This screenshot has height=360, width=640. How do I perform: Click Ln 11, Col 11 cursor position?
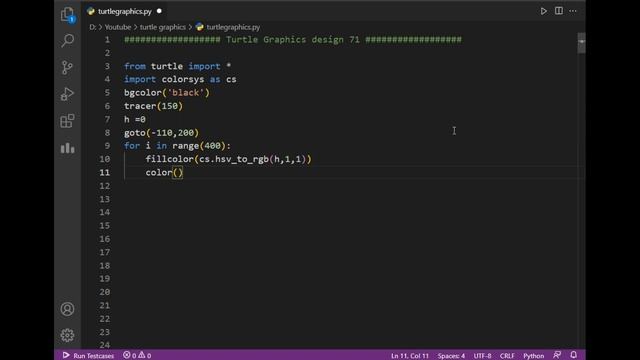410,356
